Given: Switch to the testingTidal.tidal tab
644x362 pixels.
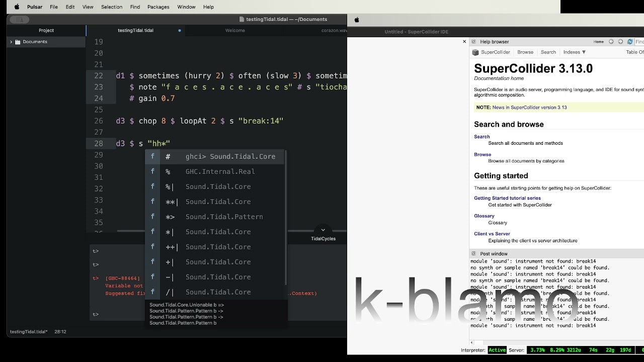Looking at the screenshot, I should pyautogui.click(x=135, y=30).
